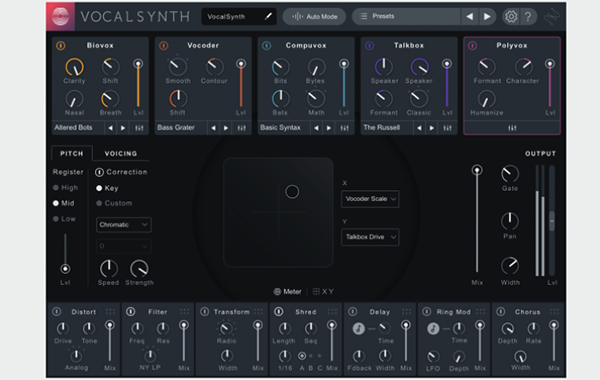Toggle Talkbox module power button

pyautogui.click(x=369, y=46)
